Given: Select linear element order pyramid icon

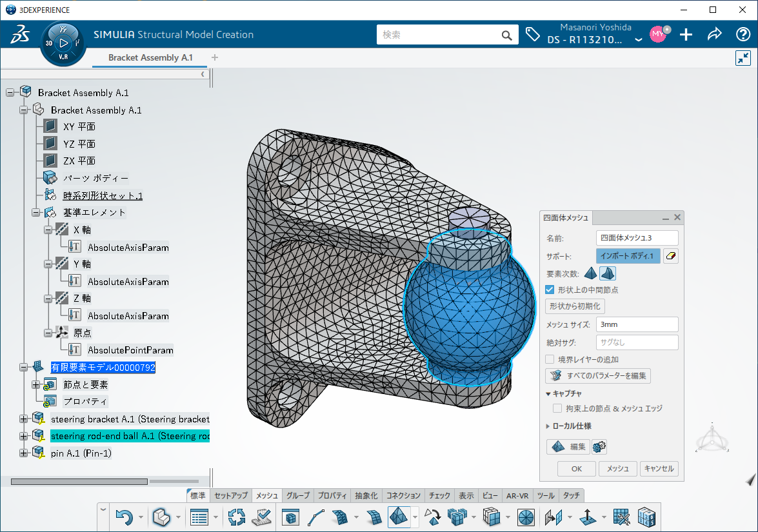Looking at the screenshot, I should click(592, 273).
